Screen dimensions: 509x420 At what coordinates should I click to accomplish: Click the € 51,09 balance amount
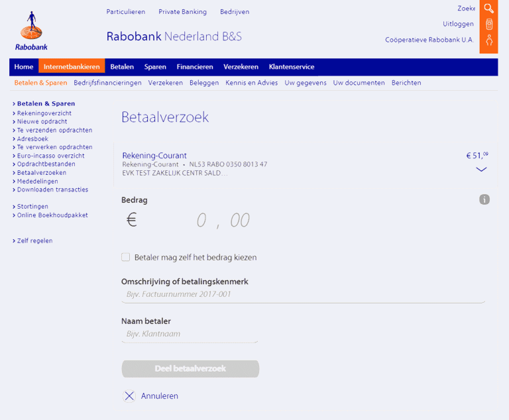point(477,156)
